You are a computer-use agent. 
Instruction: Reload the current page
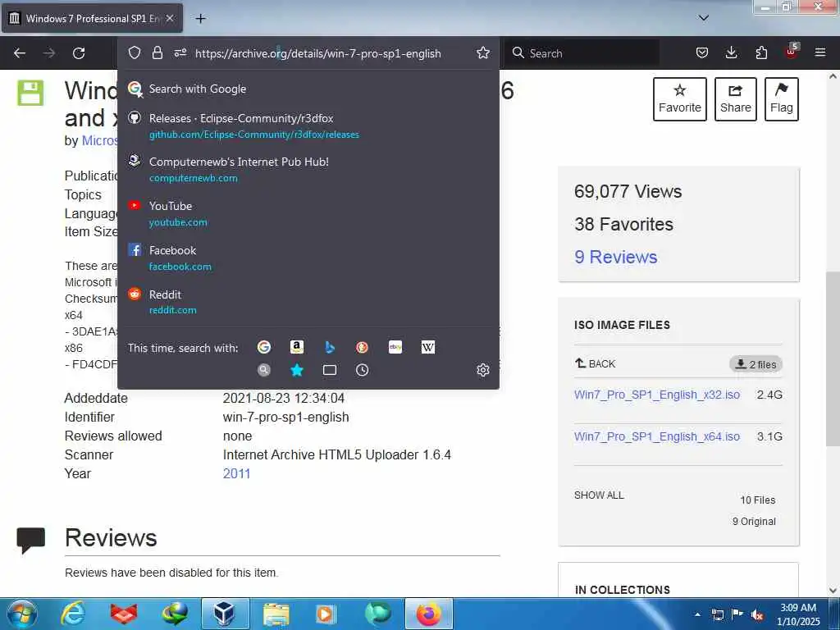click(x=79, y=53)
